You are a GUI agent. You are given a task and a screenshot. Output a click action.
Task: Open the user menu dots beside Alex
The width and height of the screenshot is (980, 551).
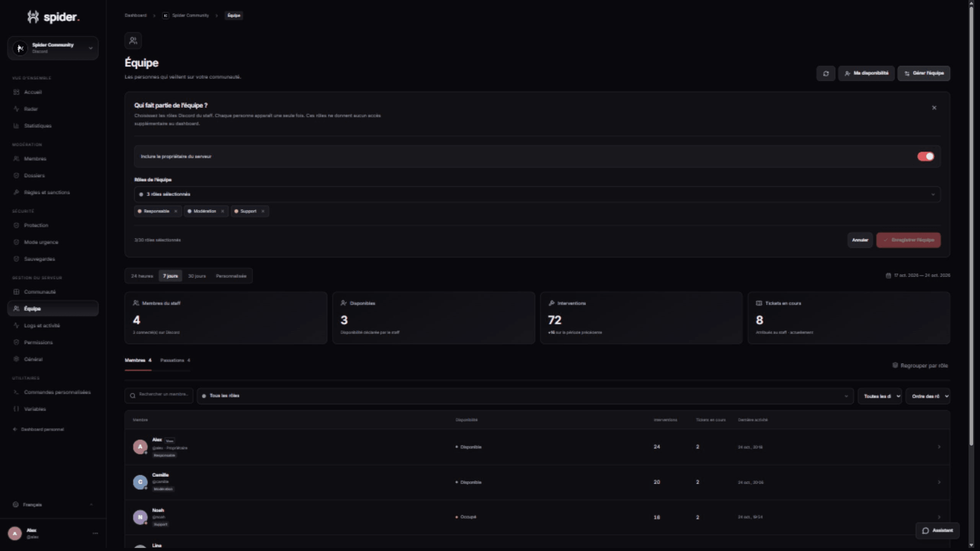tap(95, 533)
